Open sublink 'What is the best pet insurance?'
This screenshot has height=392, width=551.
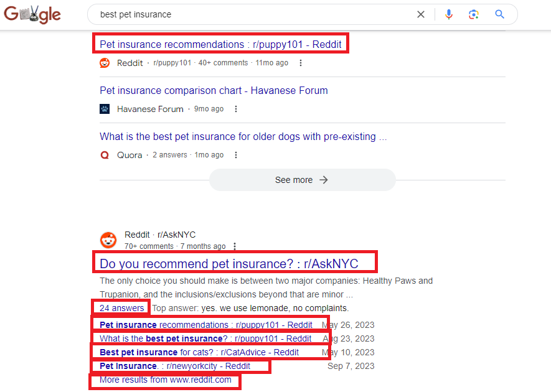[205, 338]
